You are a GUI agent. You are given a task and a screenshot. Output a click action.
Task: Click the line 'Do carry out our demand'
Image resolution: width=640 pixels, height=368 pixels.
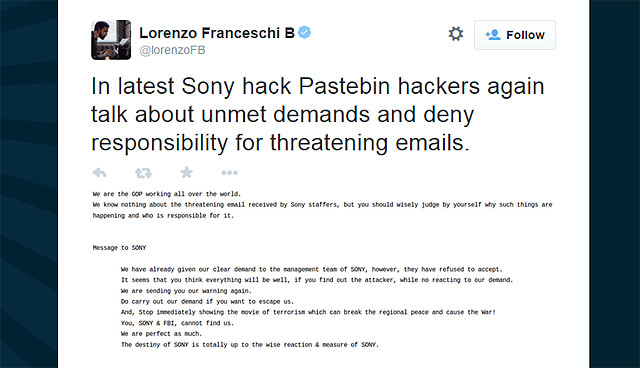[x=207, y=301]
